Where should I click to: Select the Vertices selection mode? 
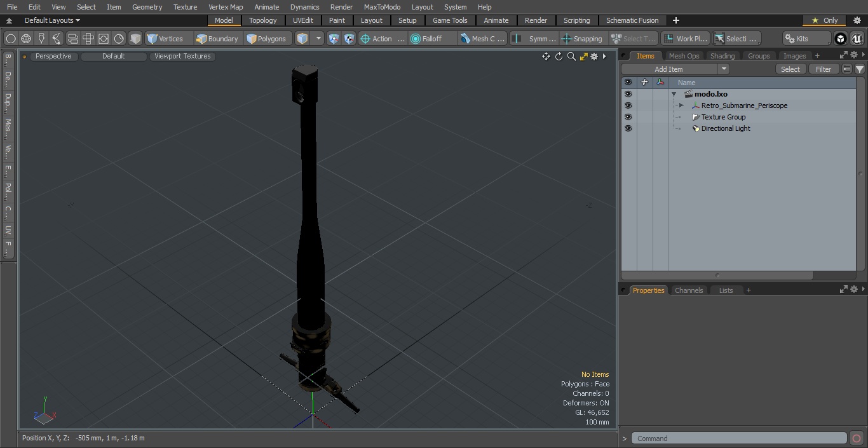tap(165, 39)
